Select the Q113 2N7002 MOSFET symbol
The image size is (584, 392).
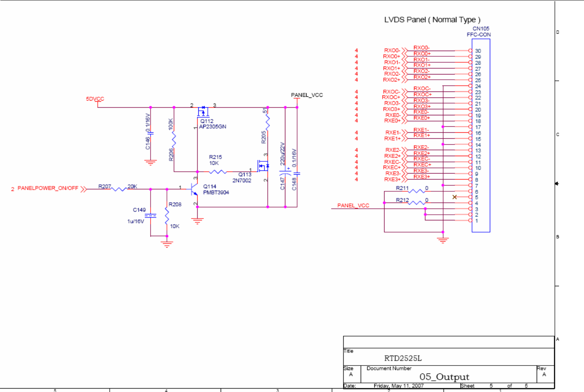(x=264, y=166)
